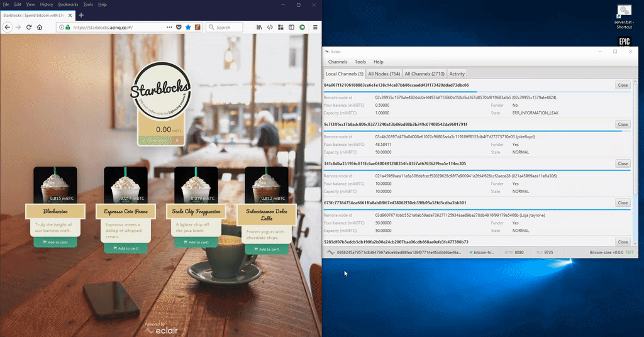Add Espresso Coin Panna to cart
This screenshot has height=337, width=644.
pyautogui.click(x=126, y=248)
